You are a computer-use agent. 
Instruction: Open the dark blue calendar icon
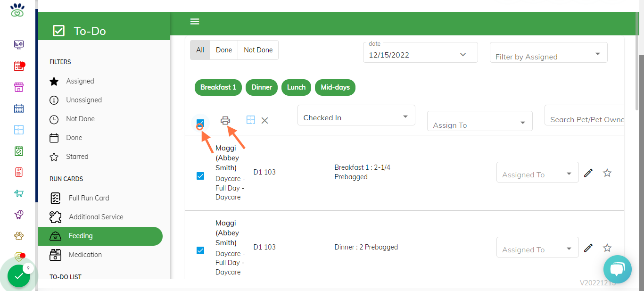19,108
